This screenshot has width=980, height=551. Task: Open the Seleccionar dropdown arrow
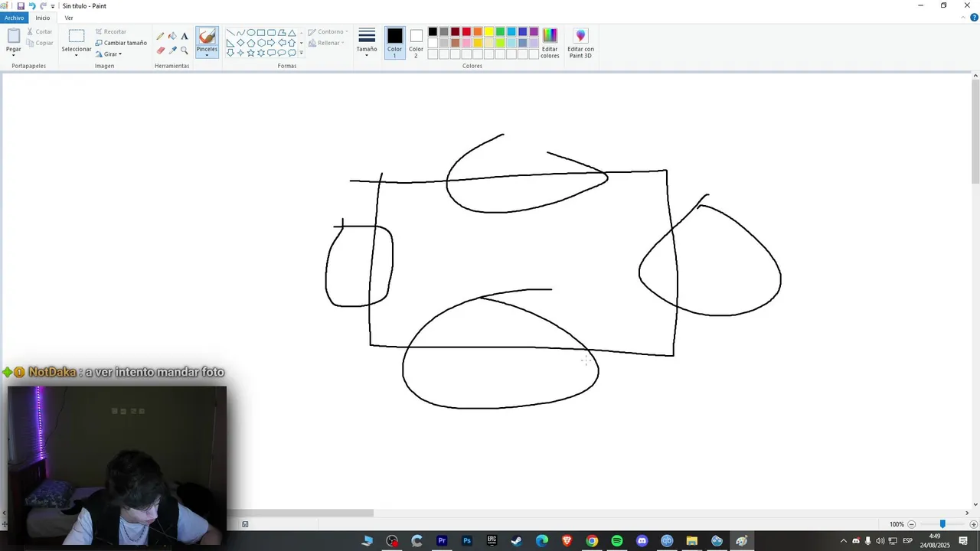click(x=77, y=55)
